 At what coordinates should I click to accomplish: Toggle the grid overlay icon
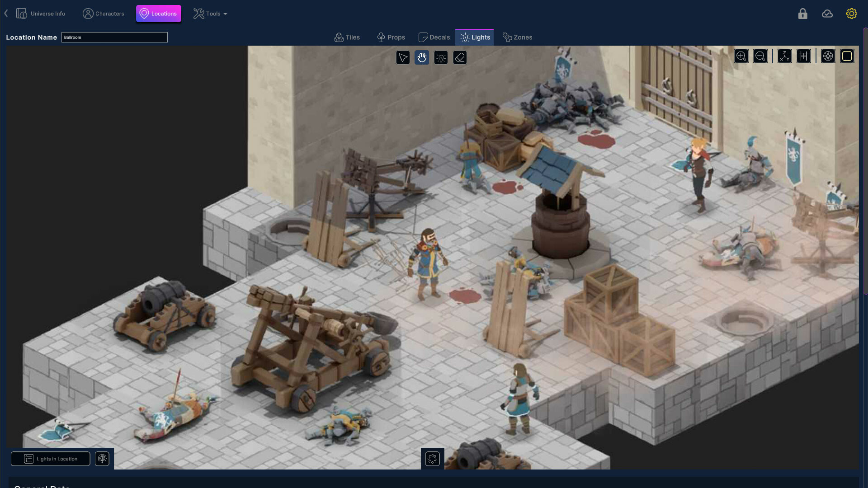pos(804,56)
